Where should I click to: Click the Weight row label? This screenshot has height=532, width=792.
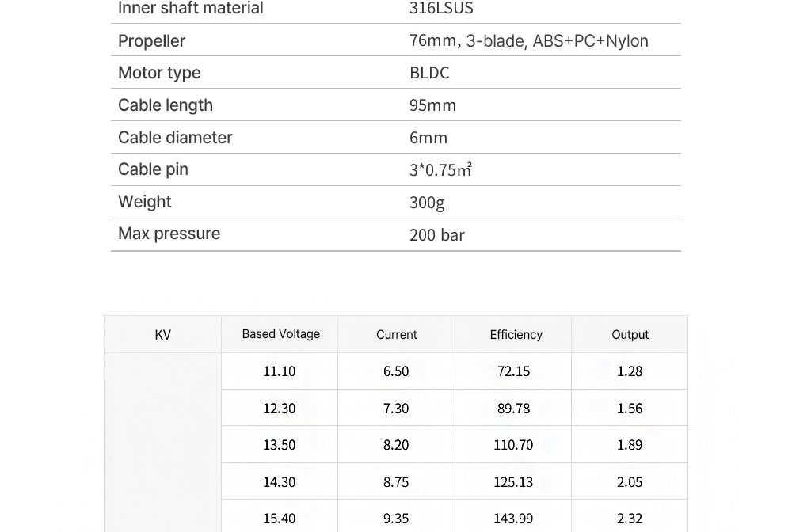[x=145, y=202]
